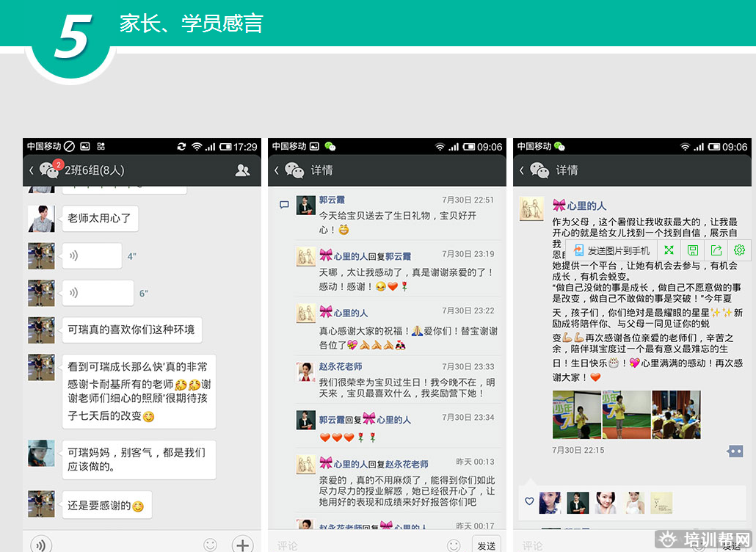The image size is (756, 552).
Task: Open third post photo of children seated
Action: 676,414
